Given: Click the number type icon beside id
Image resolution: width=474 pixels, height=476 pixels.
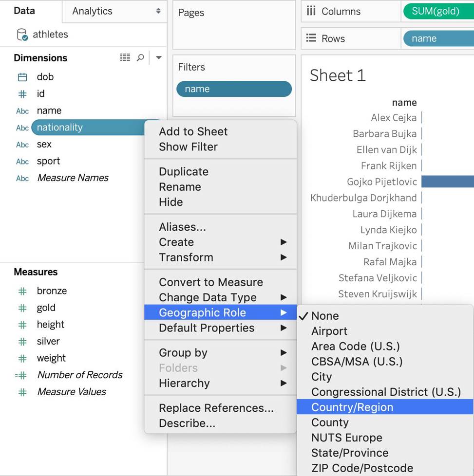Looking at the screenshot, I should point(22,94).
